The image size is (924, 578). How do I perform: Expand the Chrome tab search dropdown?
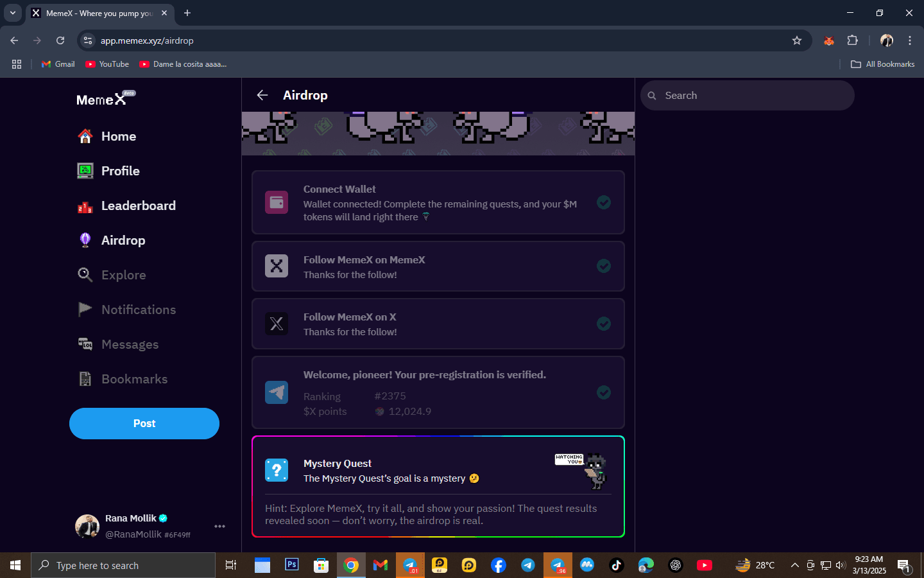coord(12,13)
